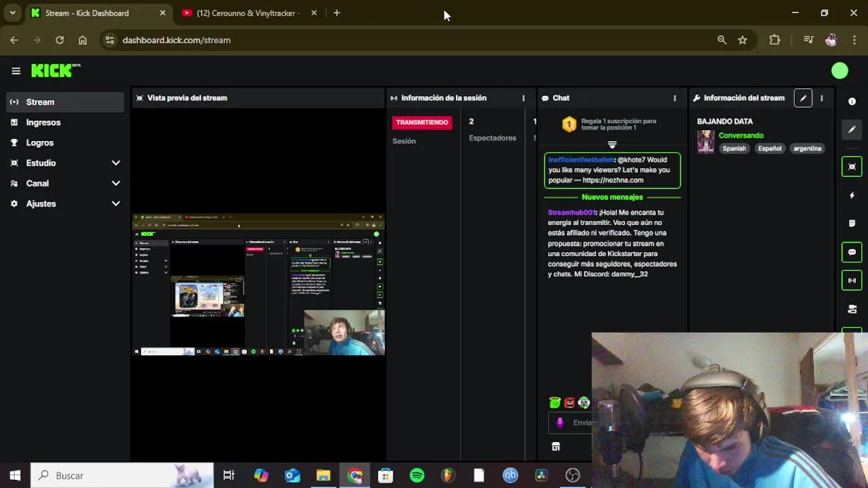Click the pencil edit icon in right toolbar
Image resolution: width=868 pixels, height=488 pixels.
coord(852,129)
